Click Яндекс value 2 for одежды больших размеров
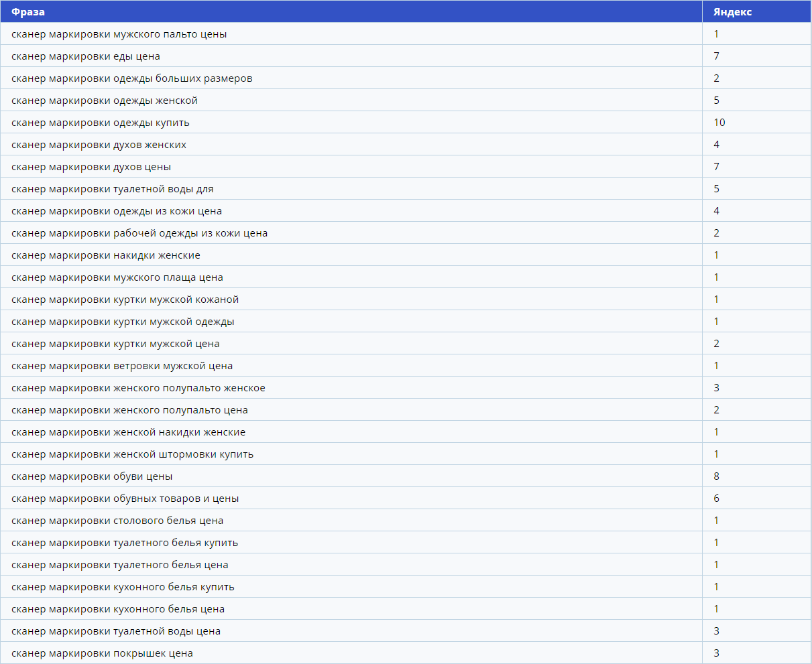Screen dimensions: 812x664 717,78
